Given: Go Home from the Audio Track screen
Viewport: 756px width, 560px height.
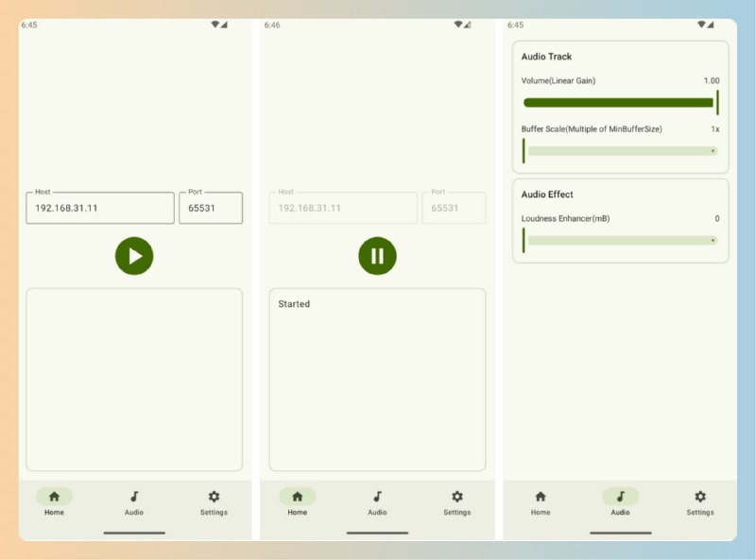Looking at the screenshot, I should click(540, 497).
